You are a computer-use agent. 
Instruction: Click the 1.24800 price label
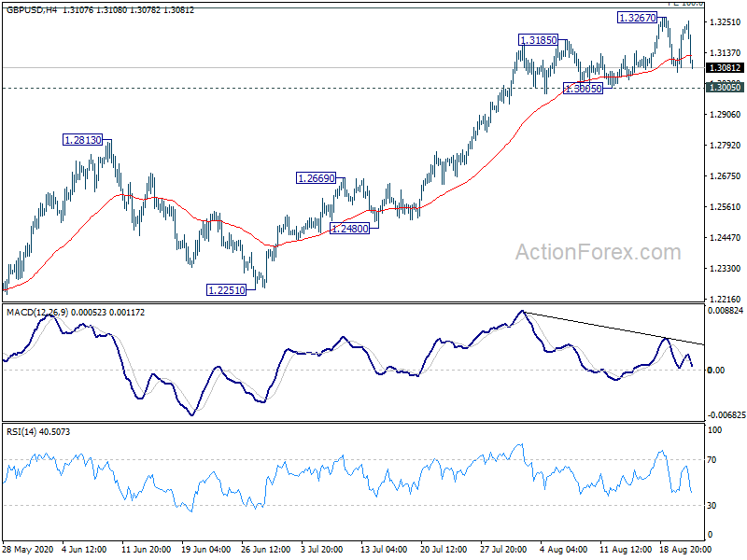pyautogui.click(x=349, y=229)
